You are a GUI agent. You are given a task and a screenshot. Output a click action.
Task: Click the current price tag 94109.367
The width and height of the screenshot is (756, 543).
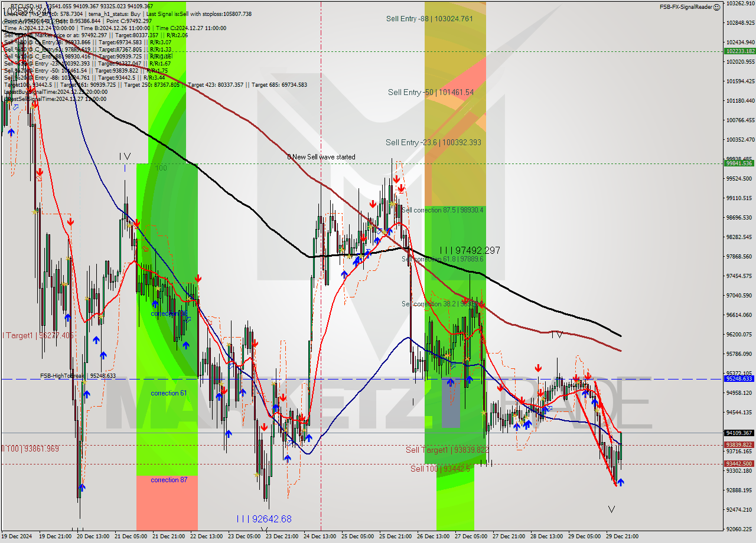point(739,433)
